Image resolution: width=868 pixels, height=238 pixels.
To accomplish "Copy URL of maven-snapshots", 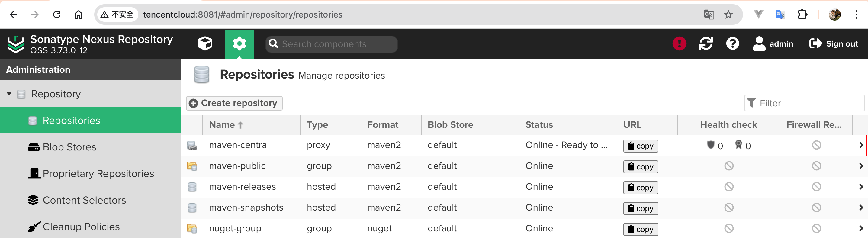I will click(641, 209).
